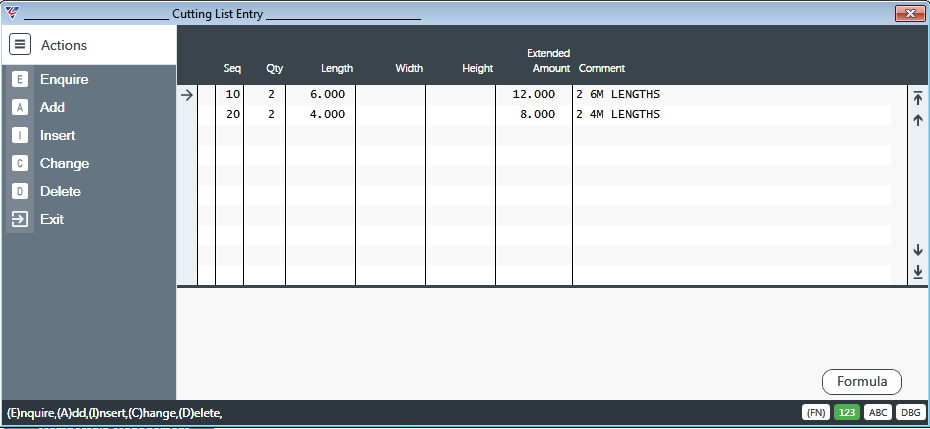
Task: Click Length value 6.000
Action: pyautogui.click(x=327, y=94)
